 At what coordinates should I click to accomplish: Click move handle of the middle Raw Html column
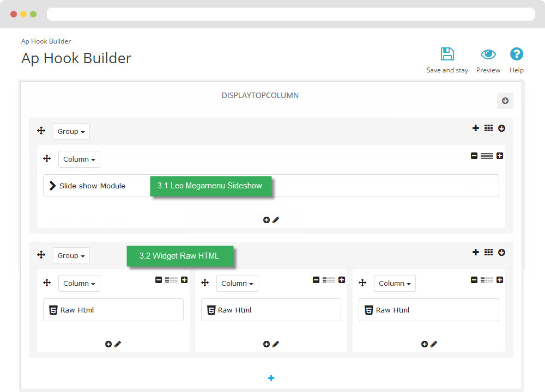click(x=205, y=283)
